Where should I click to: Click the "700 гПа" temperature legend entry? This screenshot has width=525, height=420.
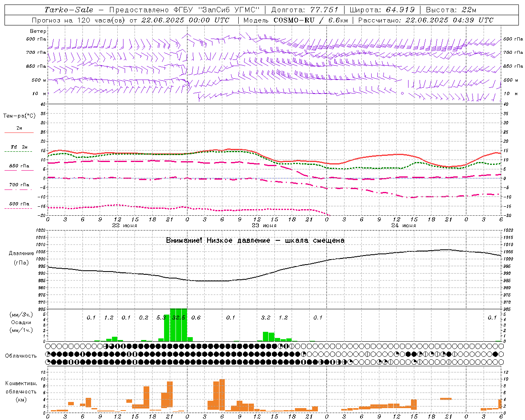[19, 185]
